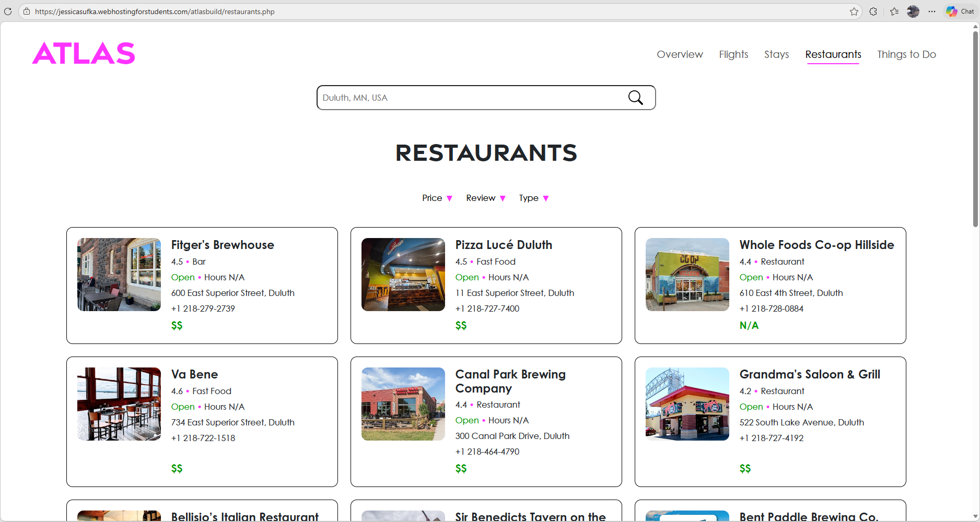The width and height of the screenshot is (980, 522).
Task: Click phone number +1 218-722-1518
Action: coord(203,438)
